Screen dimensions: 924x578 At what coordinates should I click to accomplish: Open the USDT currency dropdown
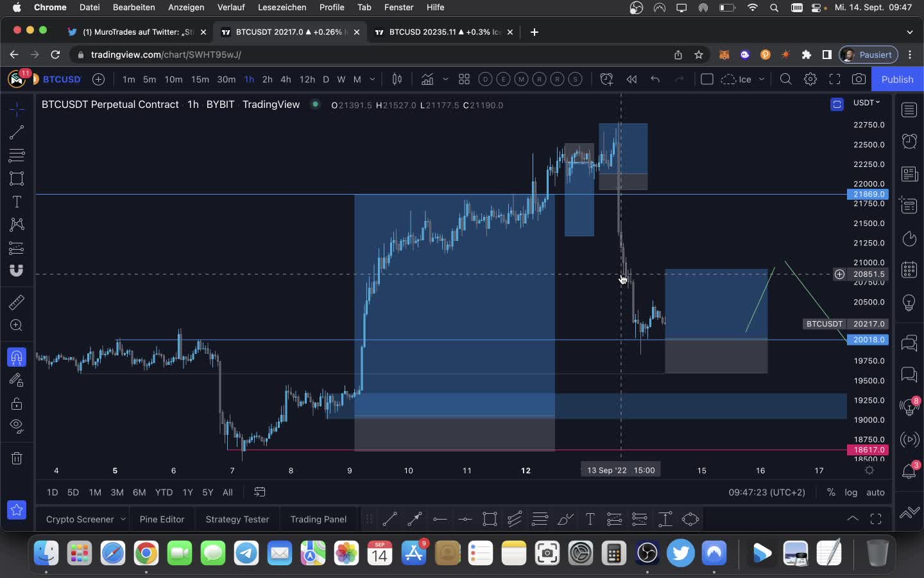867,103
